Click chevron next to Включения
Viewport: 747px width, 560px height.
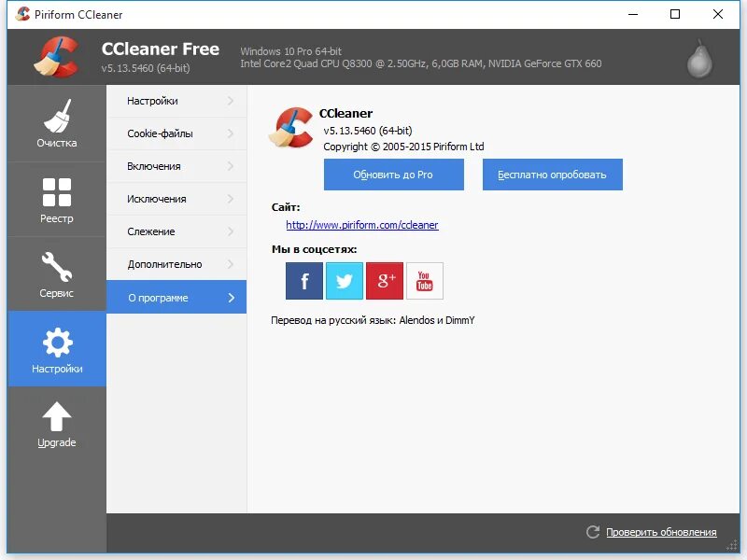(x=231, y=166)
